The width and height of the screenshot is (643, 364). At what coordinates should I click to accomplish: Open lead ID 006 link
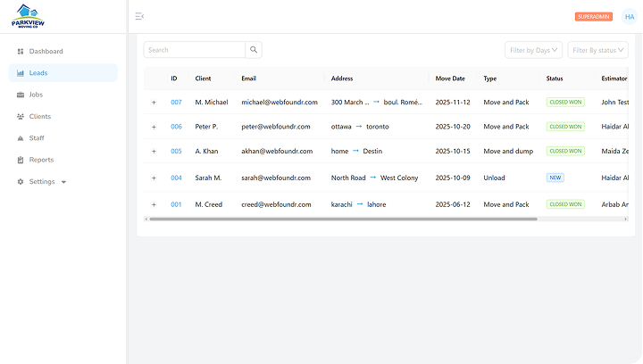point(176,127)
